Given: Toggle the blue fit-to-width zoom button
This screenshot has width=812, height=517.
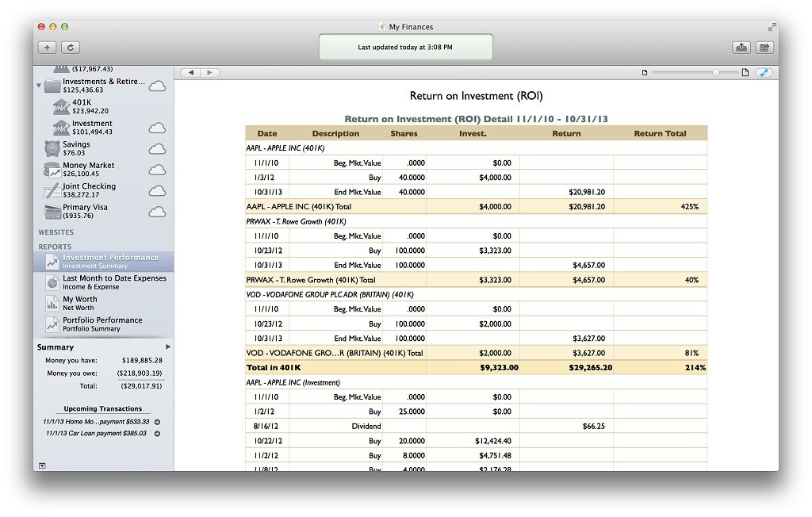Looking at the screenshot, I should (764, 73).
